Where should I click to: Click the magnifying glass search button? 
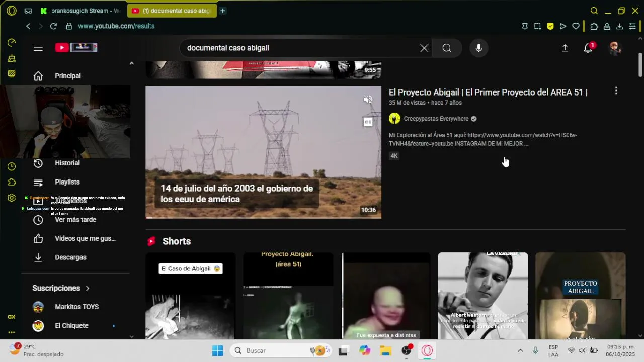[447, 48]
